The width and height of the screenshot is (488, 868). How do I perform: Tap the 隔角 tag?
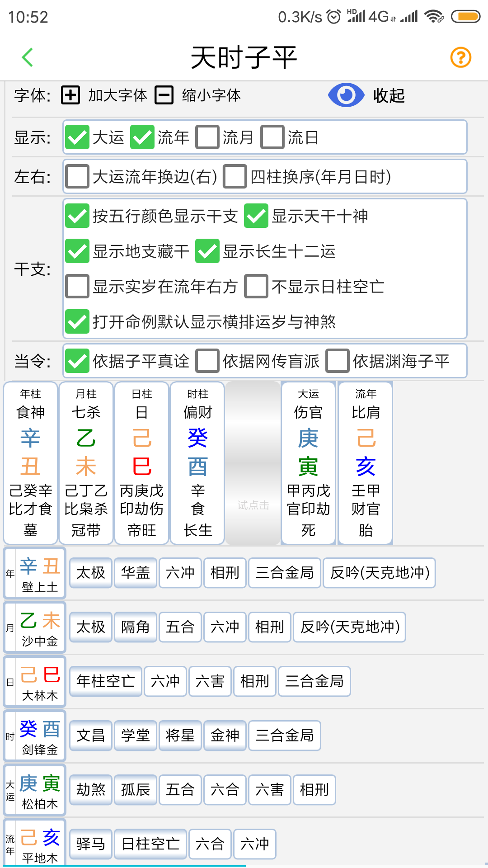point(136,627)
